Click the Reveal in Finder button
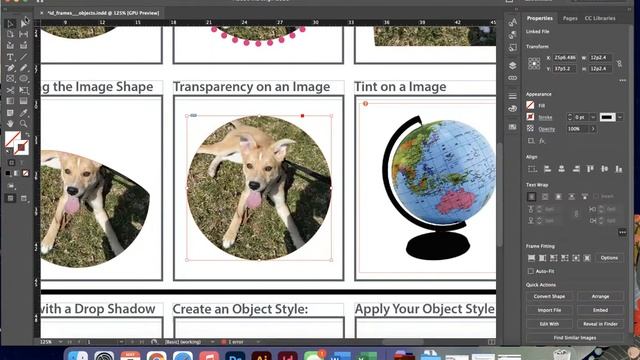Image resolution: width=640 pixels, height=360 pixels. tap(600, 324)
